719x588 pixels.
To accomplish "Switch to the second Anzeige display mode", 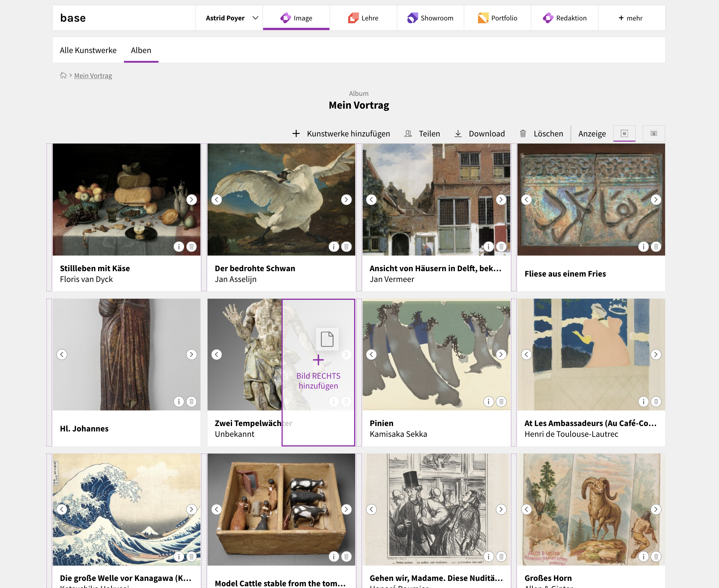I will point(654,133).
